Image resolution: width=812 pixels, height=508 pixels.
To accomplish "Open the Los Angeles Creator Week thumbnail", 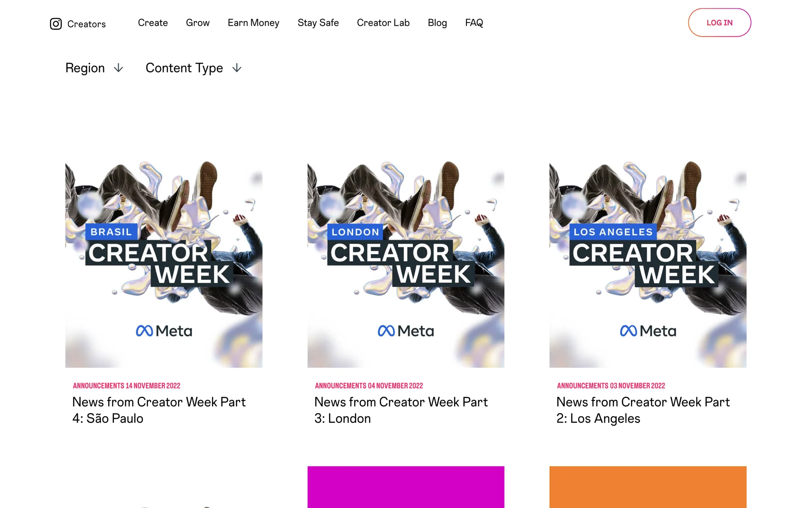I will coord(648,265).
